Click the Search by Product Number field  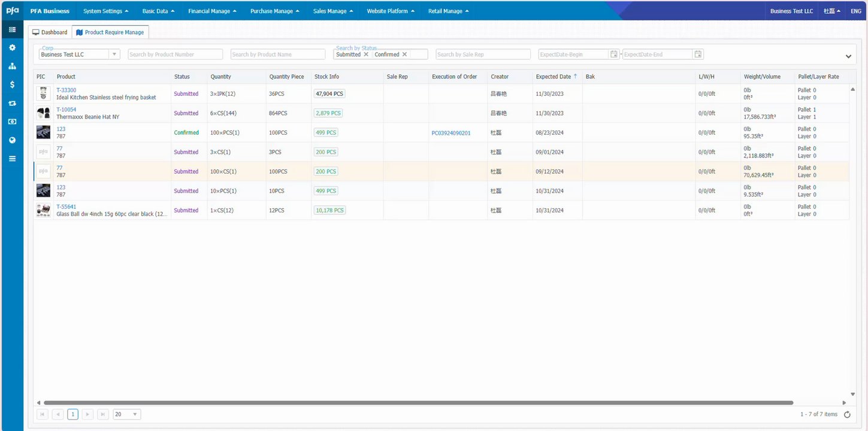point(175,54)
